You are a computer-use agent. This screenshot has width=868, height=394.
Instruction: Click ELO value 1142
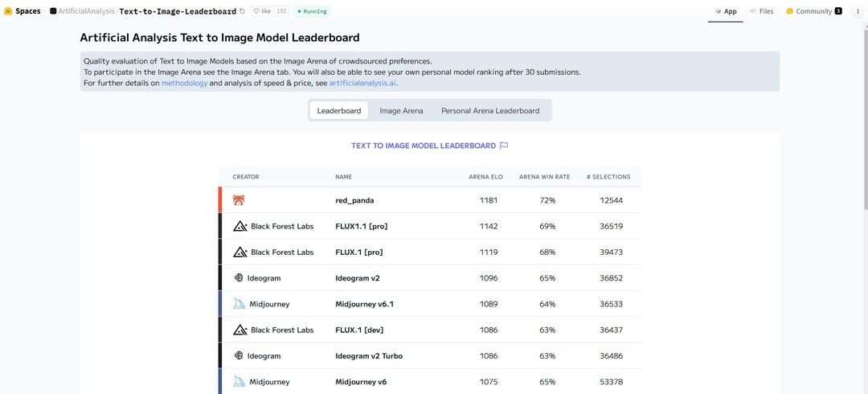(489, 226)
